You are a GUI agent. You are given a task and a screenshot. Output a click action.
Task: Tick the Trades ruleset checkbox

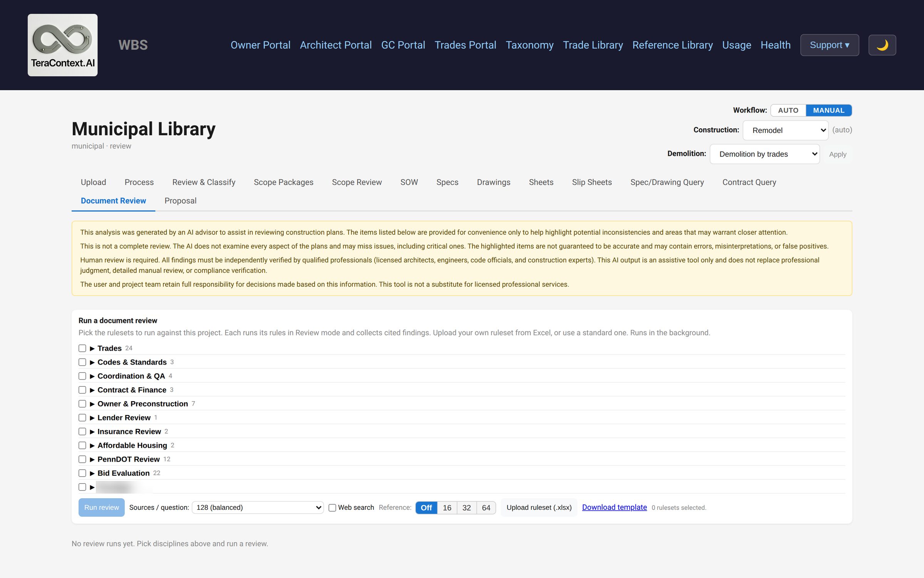(82, 348)
